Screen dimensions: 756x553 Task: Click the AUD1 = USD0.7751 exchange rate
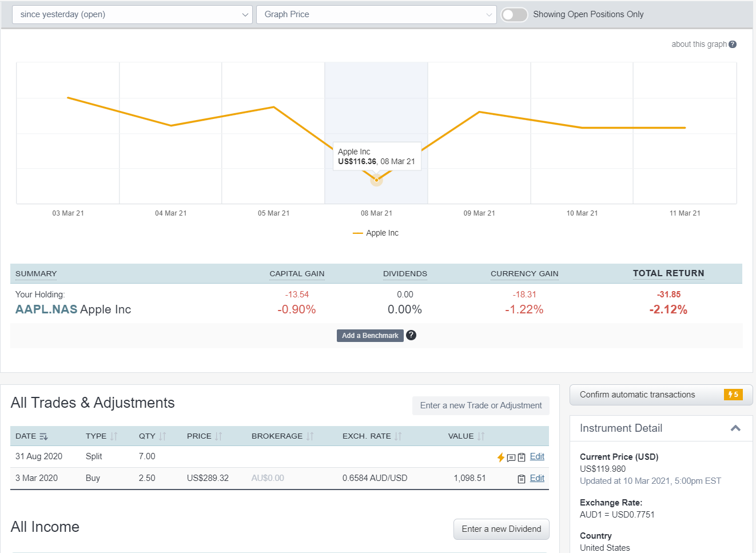618,515
